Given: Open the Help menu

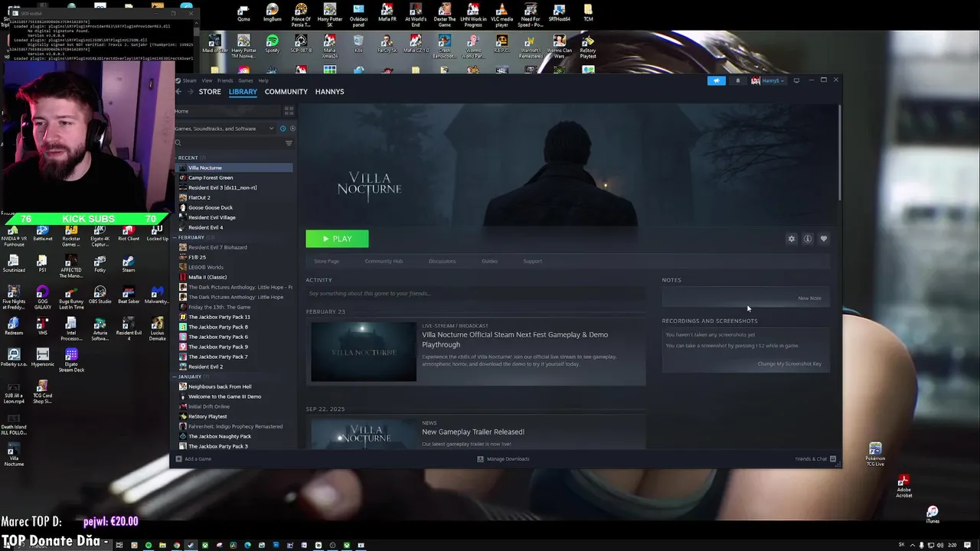Looking at the screenshot, I should coord(263,80).
